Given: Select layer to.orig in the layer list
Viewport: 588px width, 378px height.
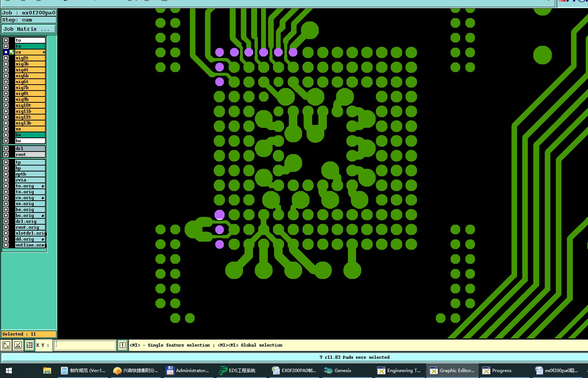Looking at the screenshot, I should point(30,186).
